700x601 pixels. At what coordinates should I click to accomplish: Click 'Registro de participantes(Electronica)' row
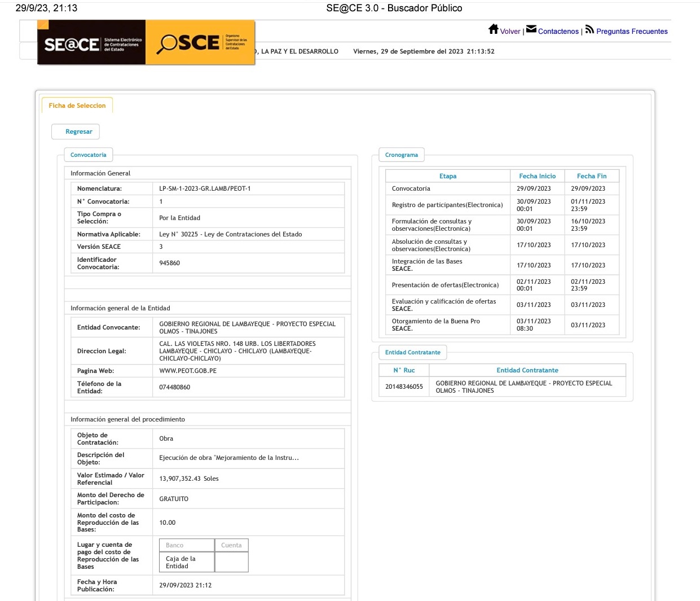(502, 205)
